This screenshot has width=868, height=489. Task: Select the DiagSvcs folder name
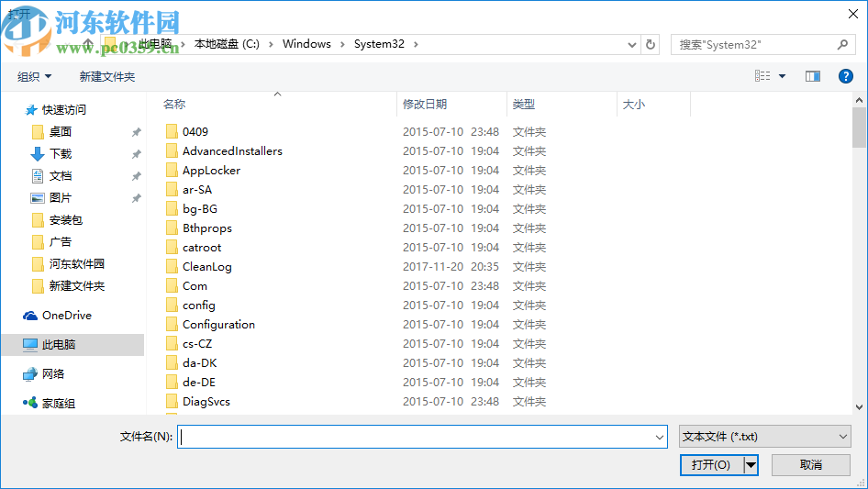206,402
